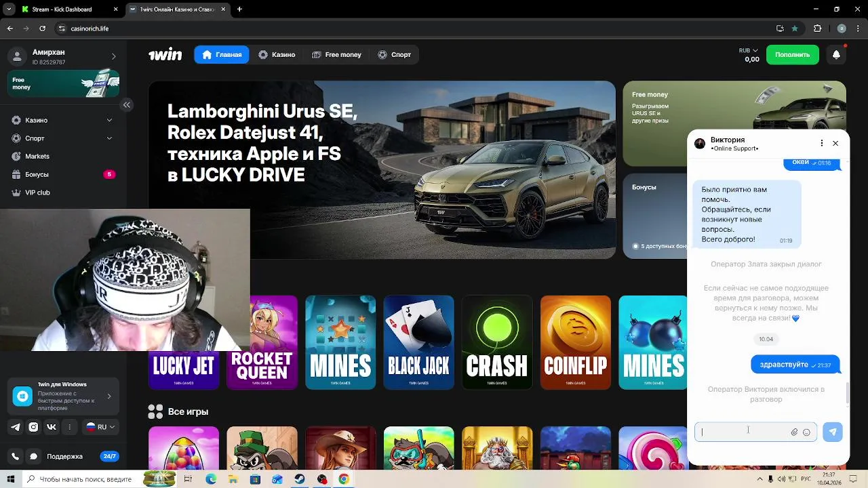The height and width of the screenshot is (488, 868).
Task: Reload the browser page
Action: click(x=42, y=28)
